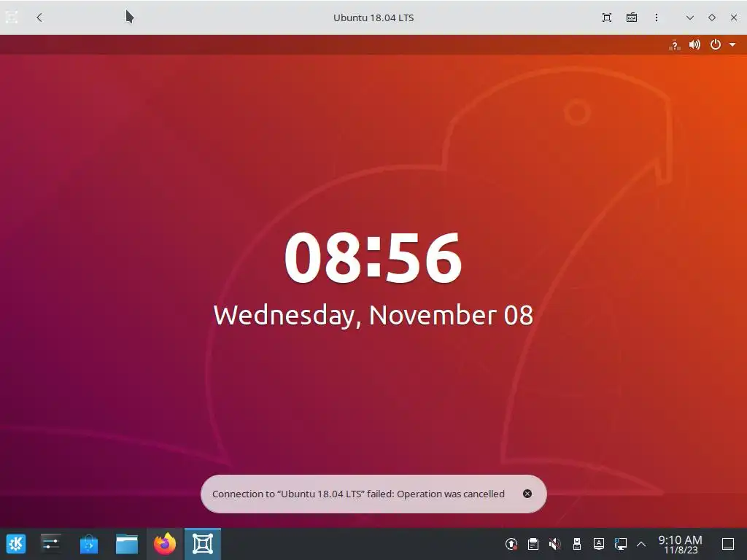The height and width of the screenshot is (560, 747).
Task: Open the clipboard tray icon
Action: [x=533, y=544]
